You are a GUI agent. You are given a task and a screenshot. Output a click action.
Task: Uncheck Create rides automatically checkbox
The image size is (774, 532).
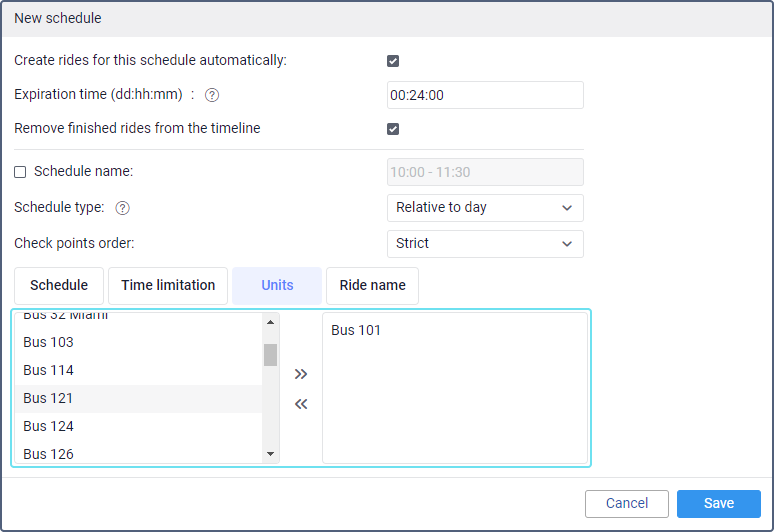coord(393,61)
